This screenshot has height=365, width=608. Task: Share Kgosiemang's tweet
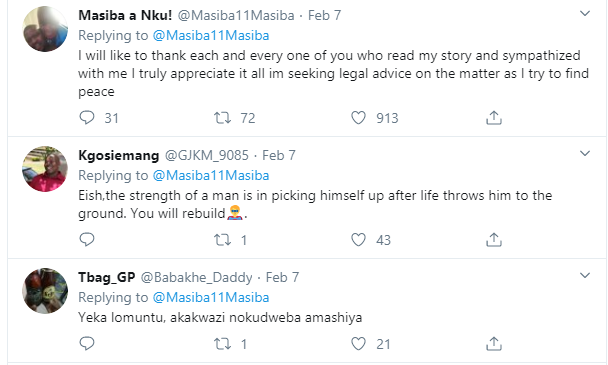click(x=494, y=239)
